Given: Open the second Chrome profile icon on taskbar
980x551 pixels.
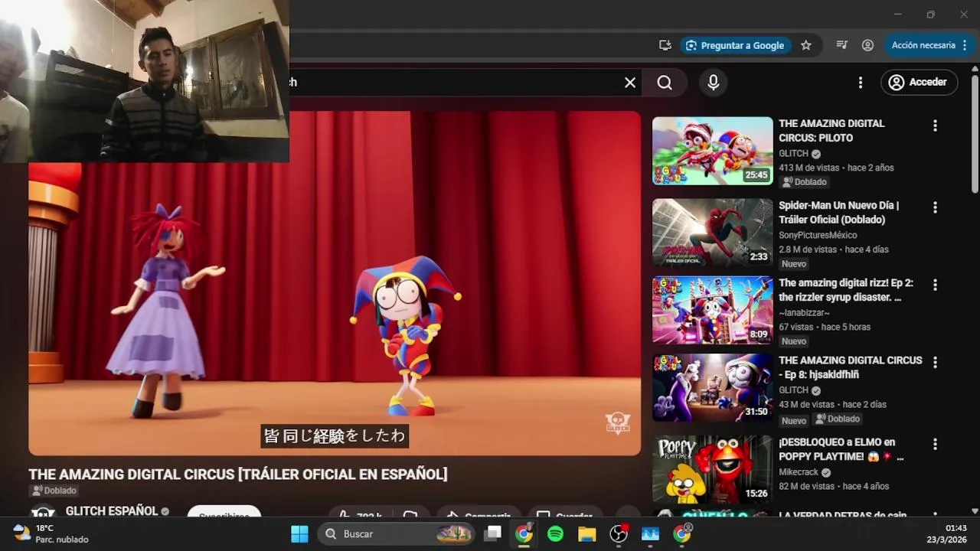Looking at the screenshot, I should (682, 533).
